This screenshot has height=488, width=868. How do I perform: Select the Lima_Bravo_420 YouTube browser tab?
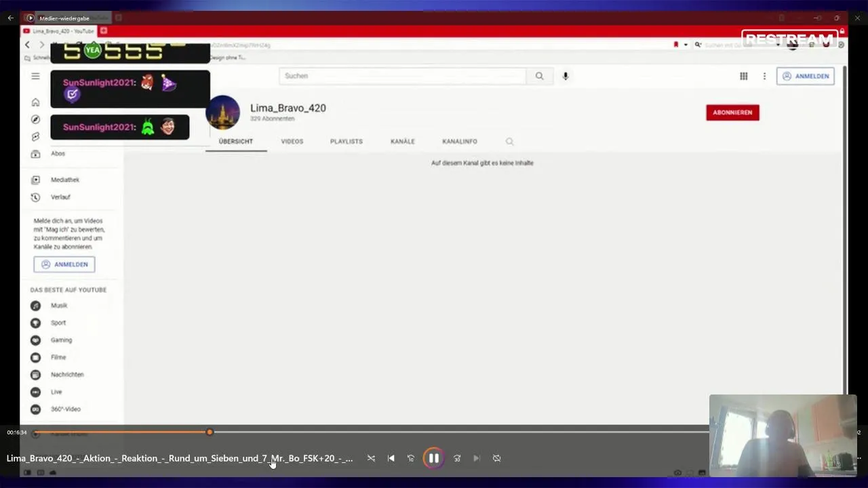60,31
